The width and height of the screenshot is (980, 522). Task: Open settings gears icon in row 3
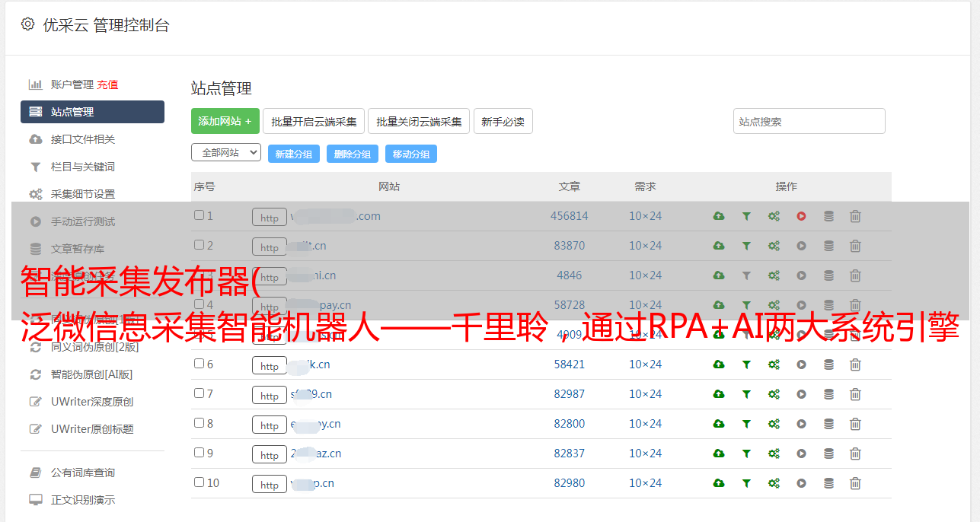pos(774,275)
